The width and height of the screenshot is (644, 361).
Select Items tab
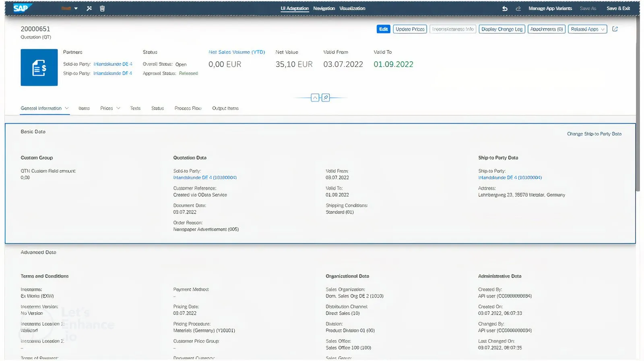(84, 108)
